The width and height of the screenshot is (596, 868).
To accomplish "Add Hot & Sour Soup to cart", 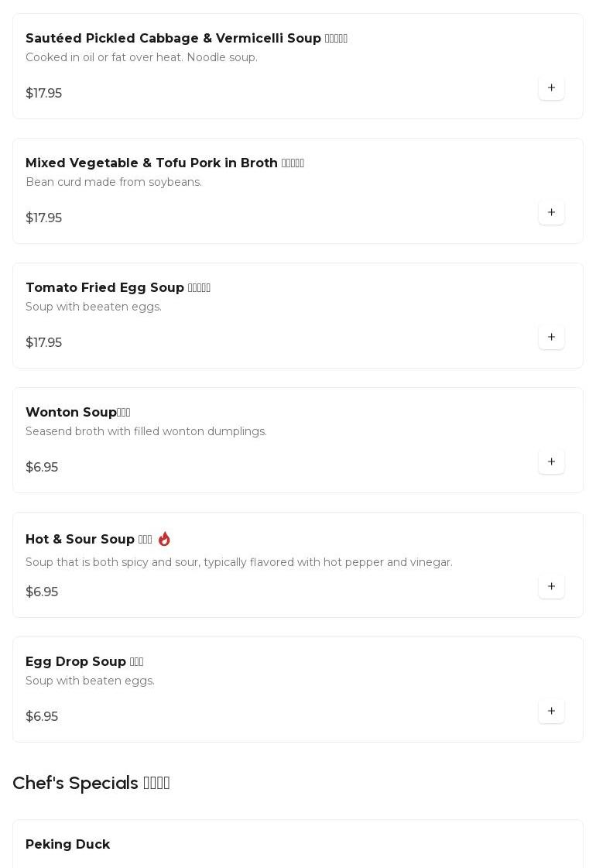I will (x=551, y=587).
